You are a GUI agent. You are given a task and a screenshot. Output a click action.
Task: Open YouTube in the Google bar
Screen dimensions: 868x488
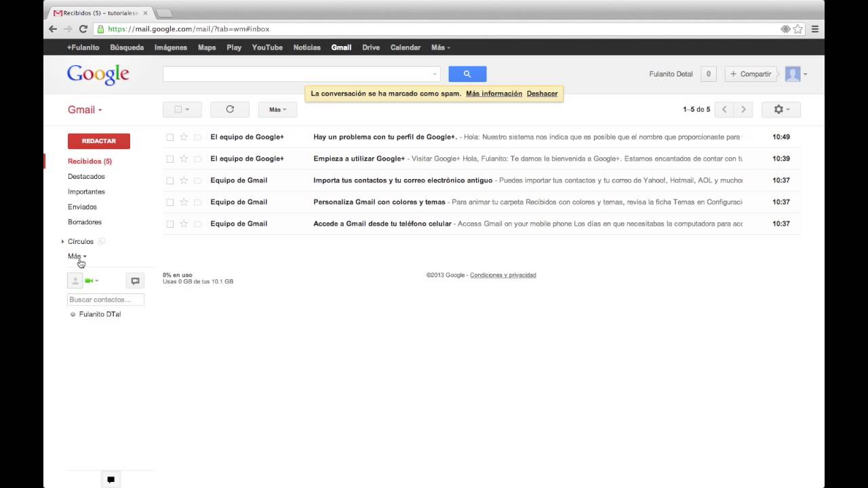[x=267, y=47]
